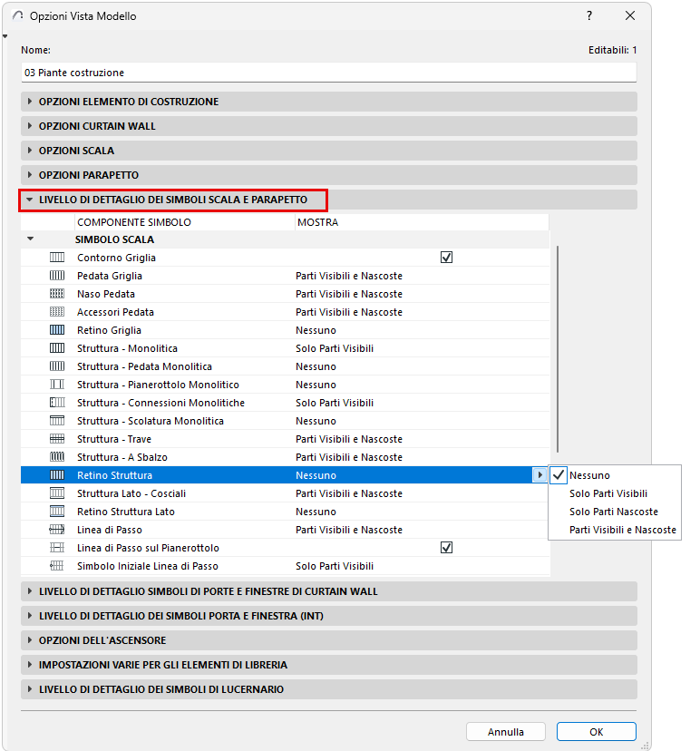
Task: Click the help question mark icon
Action: [x=589, y=15]
